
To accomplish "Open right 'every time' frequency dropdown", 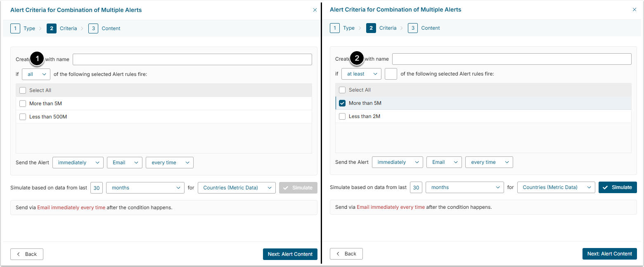I will pos(489,162).
